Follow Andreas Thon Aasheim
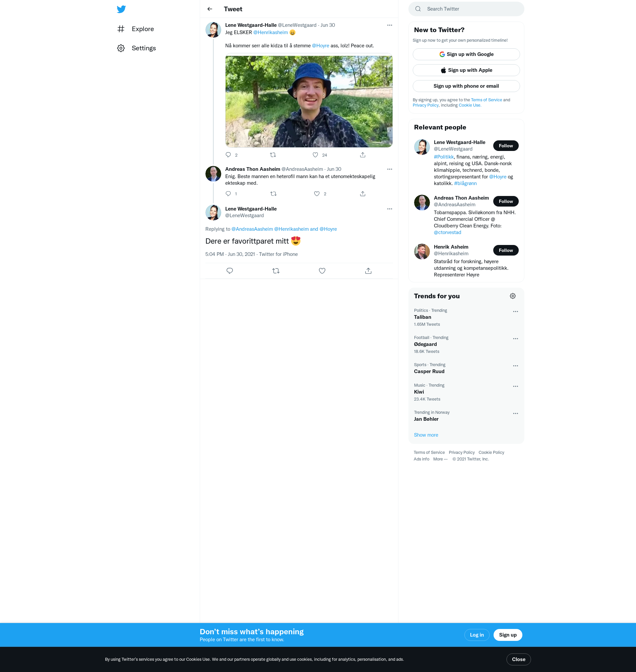636x672 pixels. pyautogui.click(x=505, y=201)
